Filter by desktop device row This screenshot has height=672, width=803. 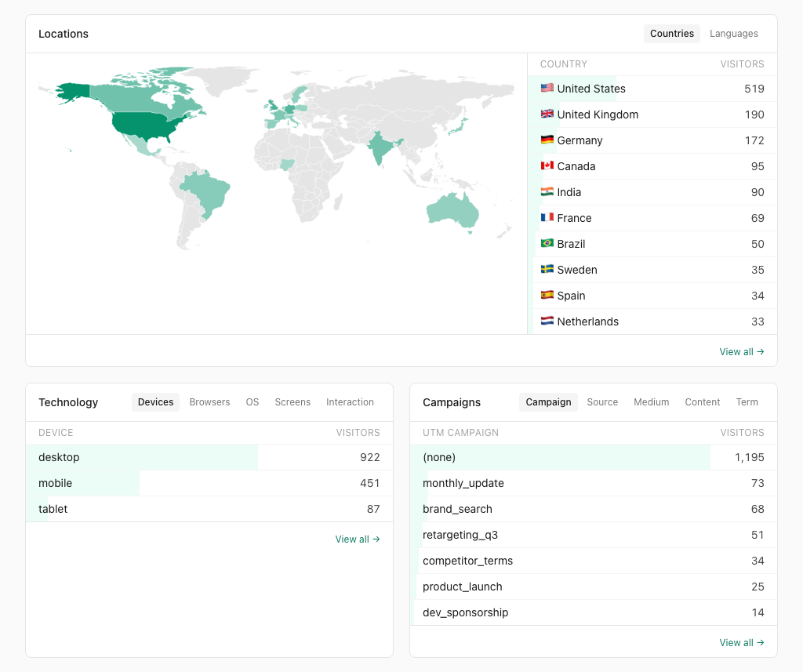[x=209, y=457]
